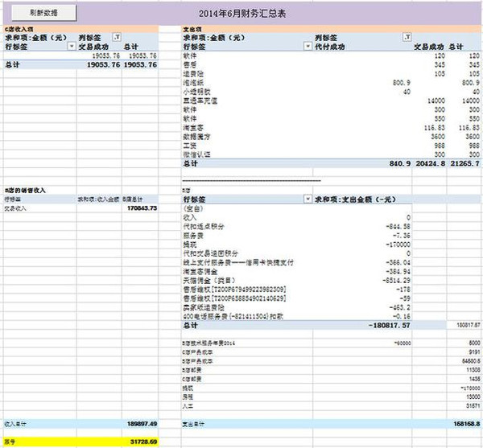The width and height of the screenshot is (483, 448).
Task: Open 列标签 filter in 支出项 table
Action: click(x=407, y=37)
